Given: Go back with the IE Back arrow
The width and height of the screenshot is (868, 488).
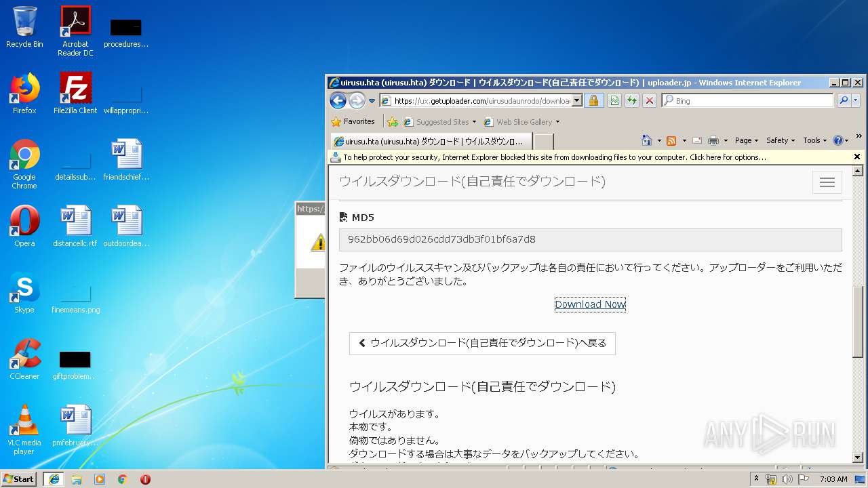Looking at the screenshot, I should (338, 100).
